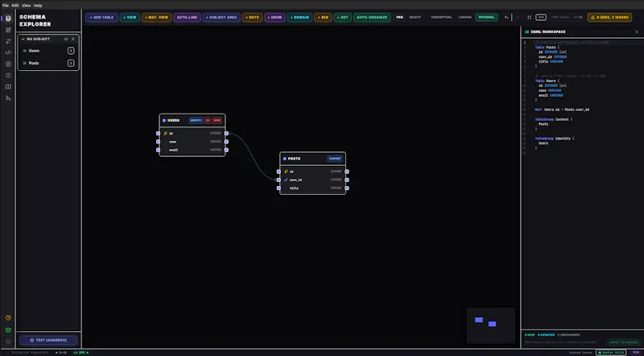Open the View menu
The image size is (644, 356).
pyautogui.click(x=26, y=6)
